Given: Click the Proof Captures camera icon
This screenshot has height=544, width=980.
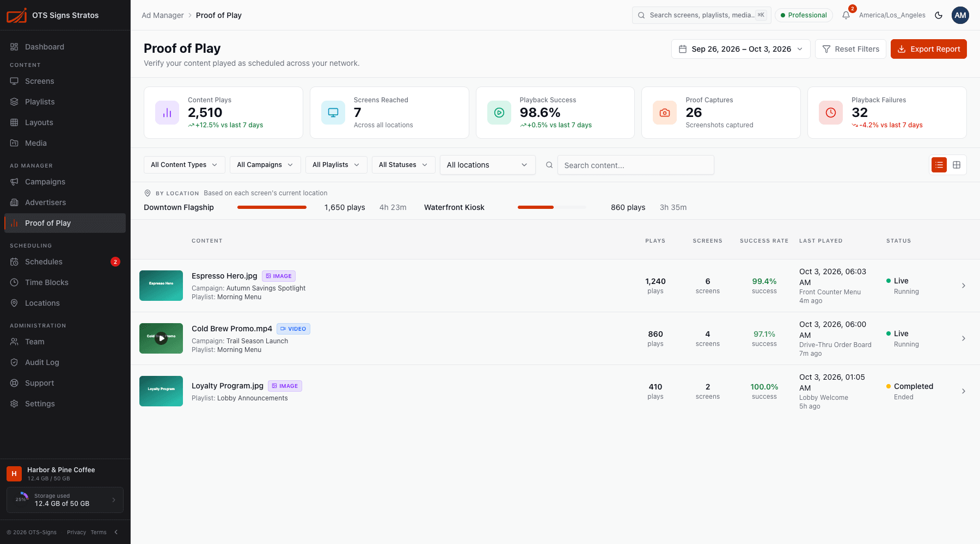Looking at the screenshot, I should (665, 113).
